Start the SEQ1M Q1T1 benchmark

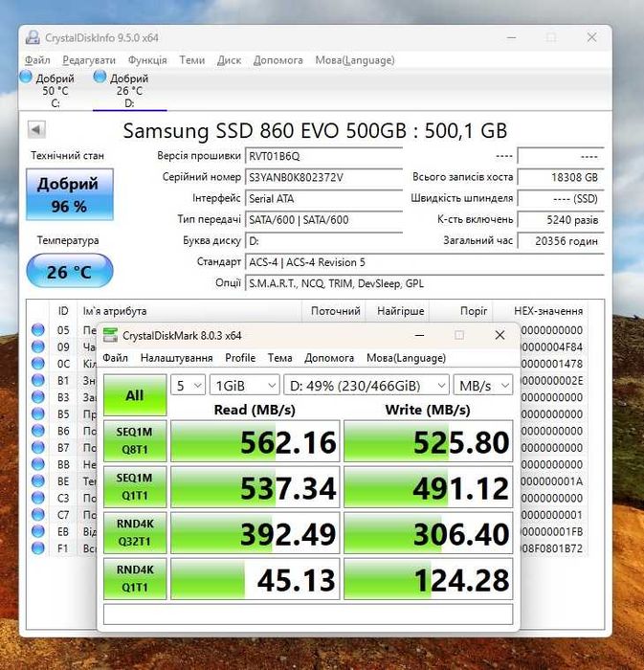pyautogui.click(x=135, y=486)
